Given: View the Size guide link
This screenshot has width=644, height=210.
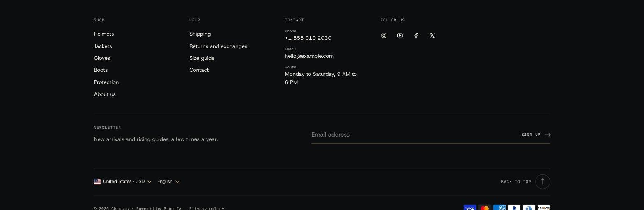Looking at the screenshot, I should pos(202,58).
